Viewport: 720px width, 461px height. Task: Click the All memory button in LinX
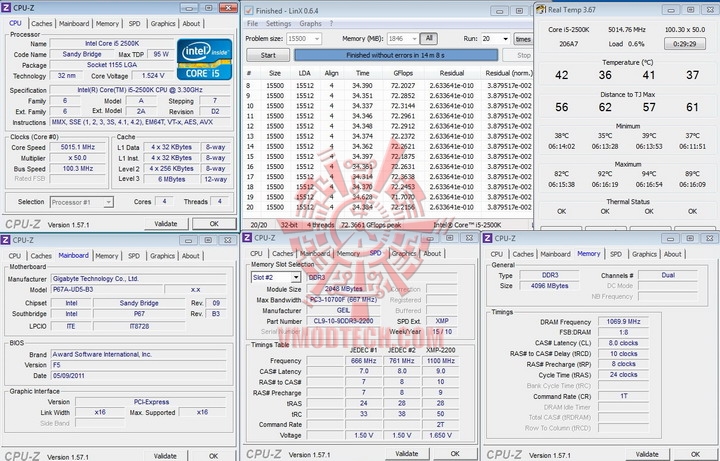429,39
